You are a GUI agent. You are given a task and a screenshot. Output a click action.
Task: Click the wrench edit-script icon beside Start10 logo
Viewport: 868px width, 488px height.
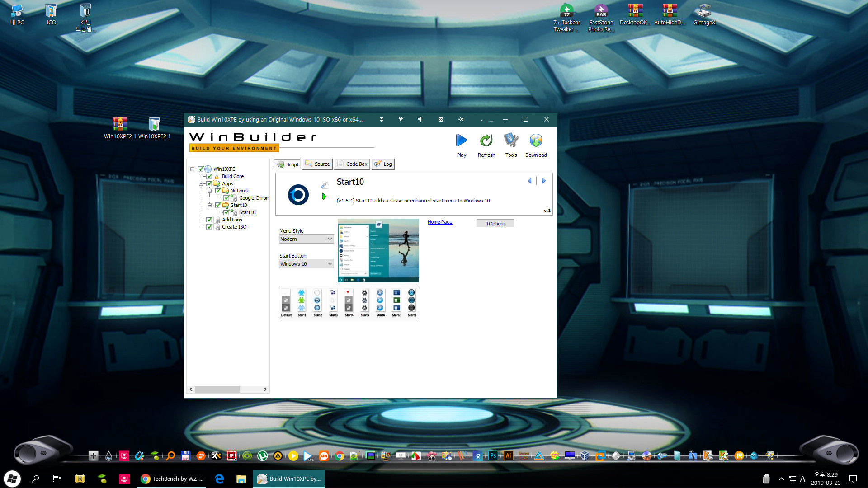pyautogui.click(x=324, y=185)
